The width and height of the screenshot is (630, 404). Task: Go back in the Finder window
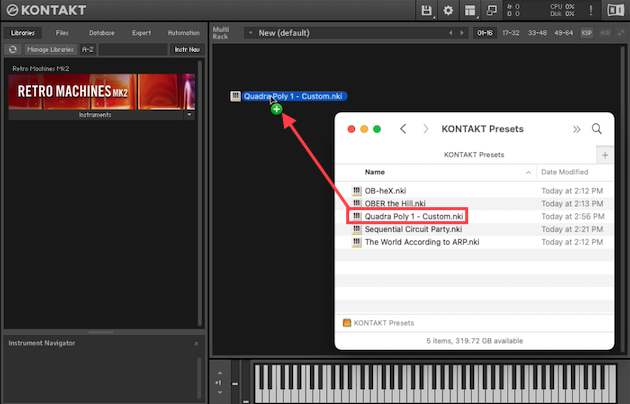403,129
